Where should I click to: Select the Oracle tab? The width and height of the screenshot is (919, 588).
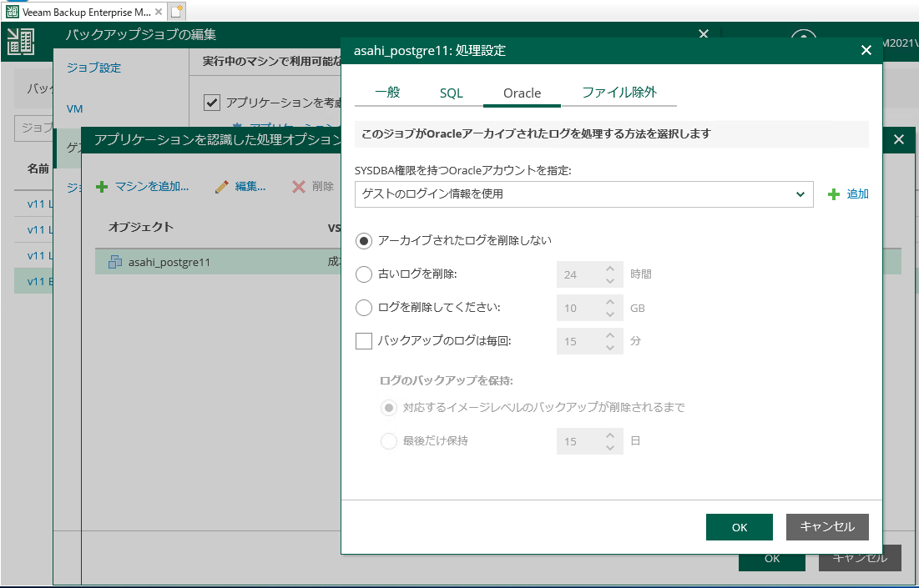(x=522, y=93)
